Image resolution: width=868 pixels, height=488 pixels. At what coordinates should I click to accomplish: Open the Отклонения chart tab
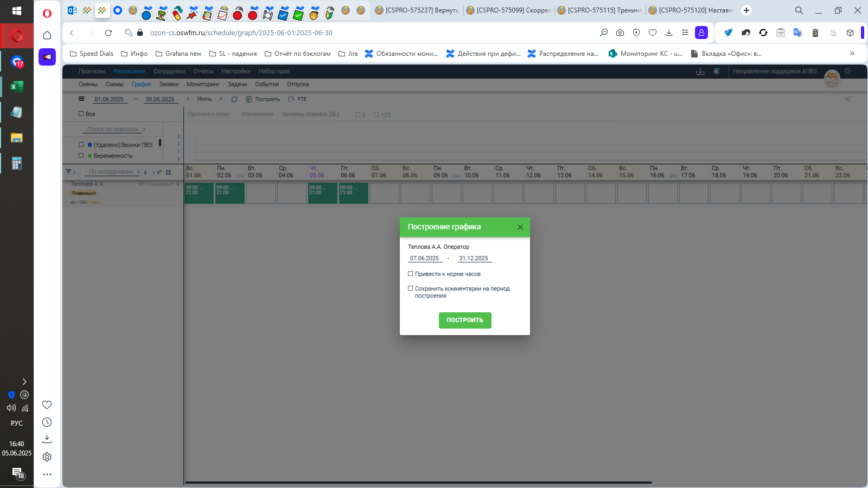tap(257, 114)
